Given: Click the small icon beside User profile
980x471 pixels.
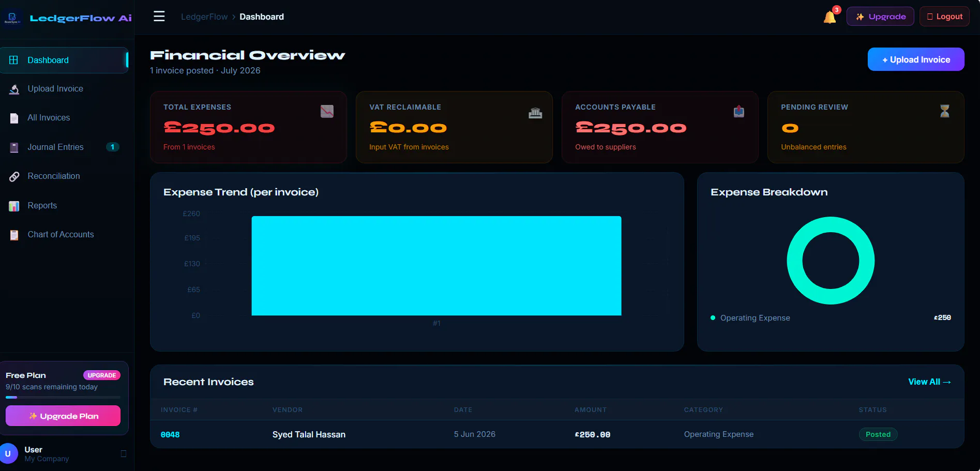Looking at the screenshot, I should coord(124,453).
